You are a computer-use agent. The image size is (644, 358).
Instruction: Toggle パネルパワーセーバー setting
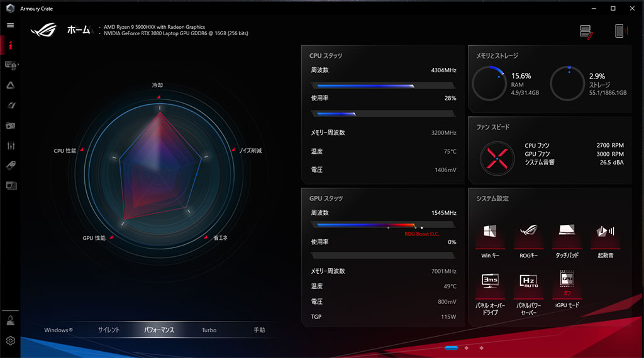point(528,294)
